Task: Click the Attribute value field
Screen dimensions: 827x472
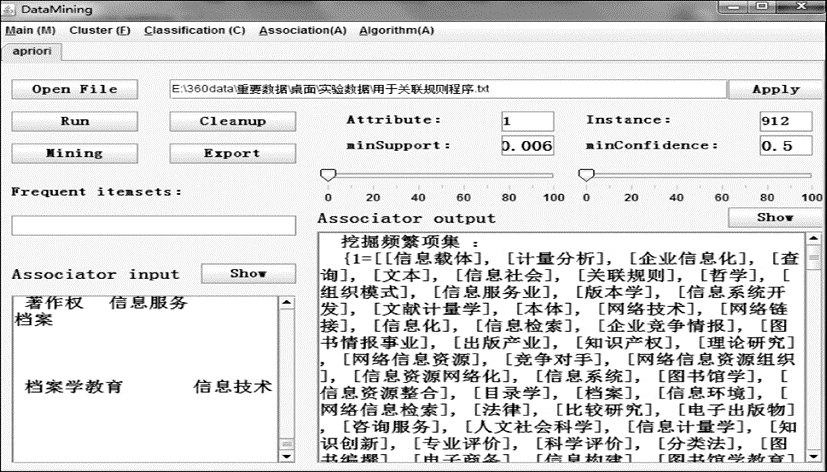Action: point(527,121)
